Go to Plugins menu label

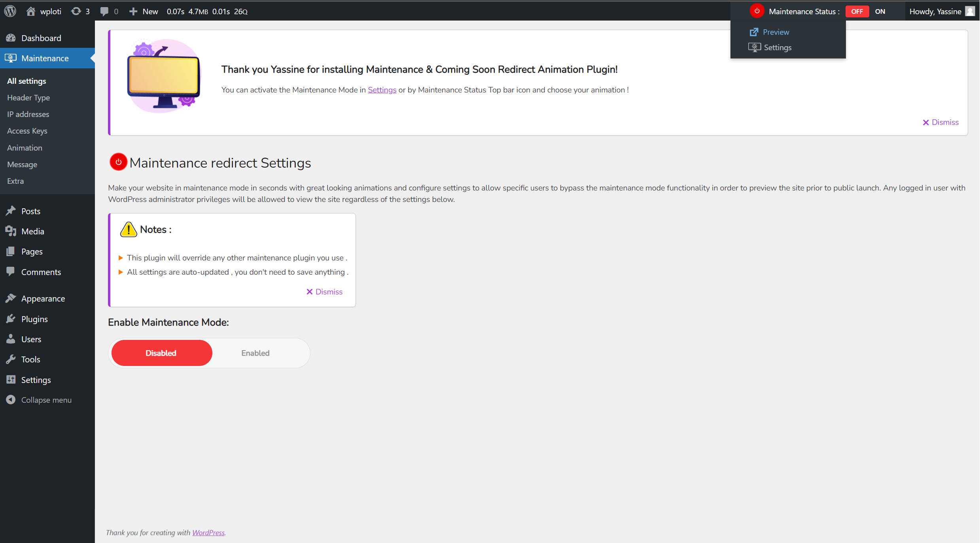(34, 319)
